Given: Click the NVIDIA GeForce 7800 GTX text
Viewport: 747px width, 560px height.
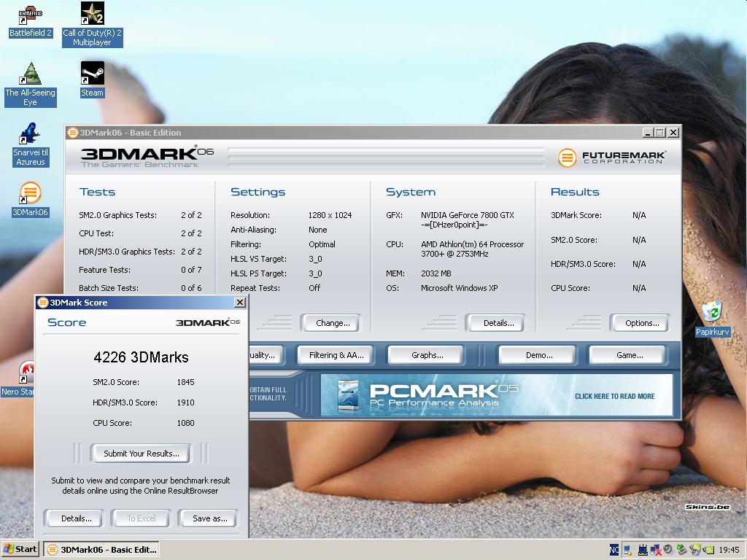Looking at the screenshot, I should click(468, 215).
